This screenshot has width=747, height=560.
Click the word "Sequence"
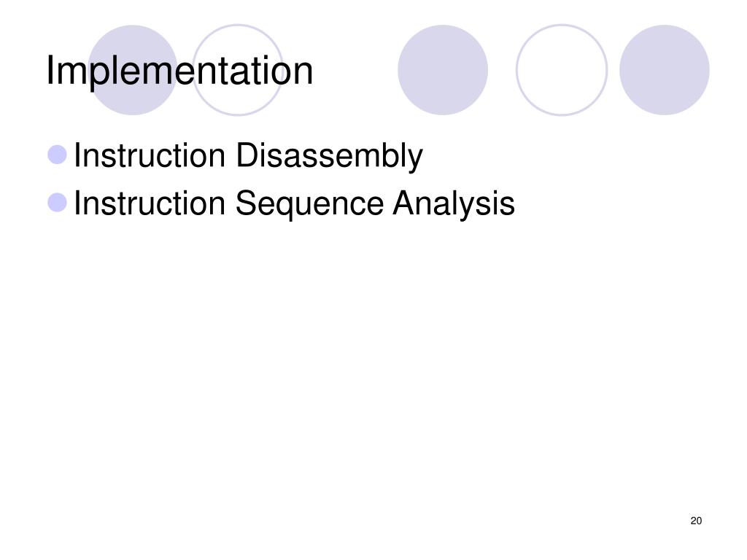309,204
